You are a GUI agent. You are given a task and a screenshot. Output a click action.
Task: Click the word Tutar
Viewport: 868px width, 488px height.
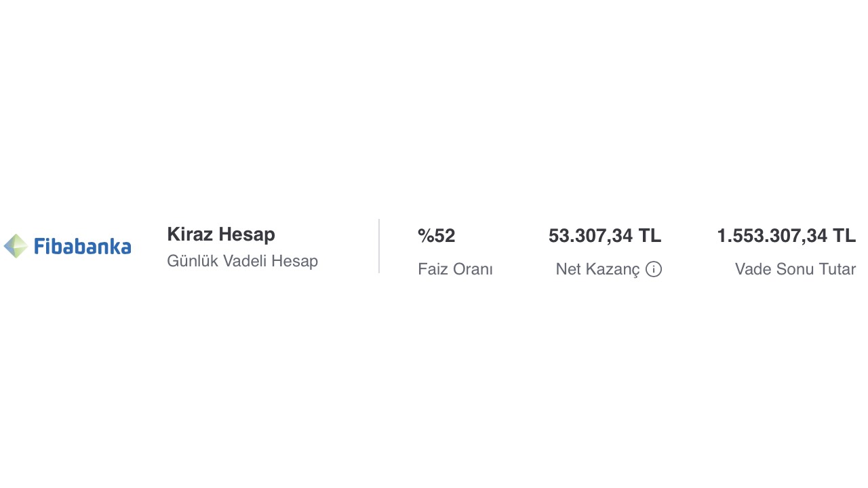[x=838, y=269]
